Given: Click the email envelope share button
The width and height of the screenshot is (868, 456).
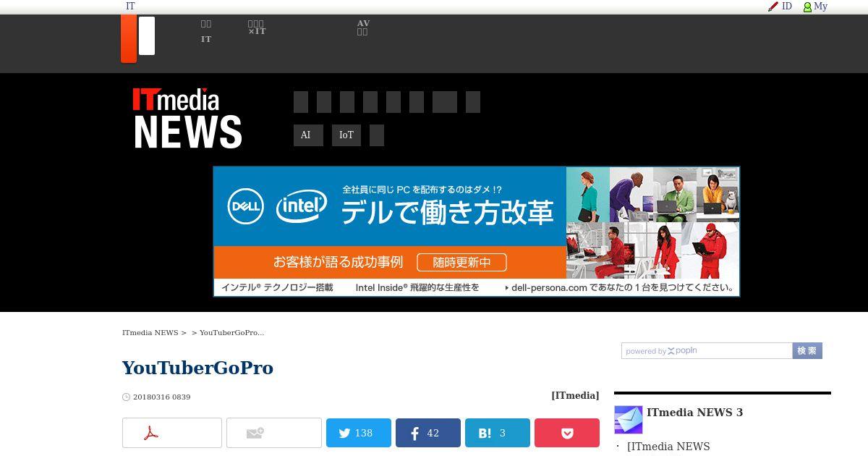Looking at the screenshot, I should click(274, 433).
